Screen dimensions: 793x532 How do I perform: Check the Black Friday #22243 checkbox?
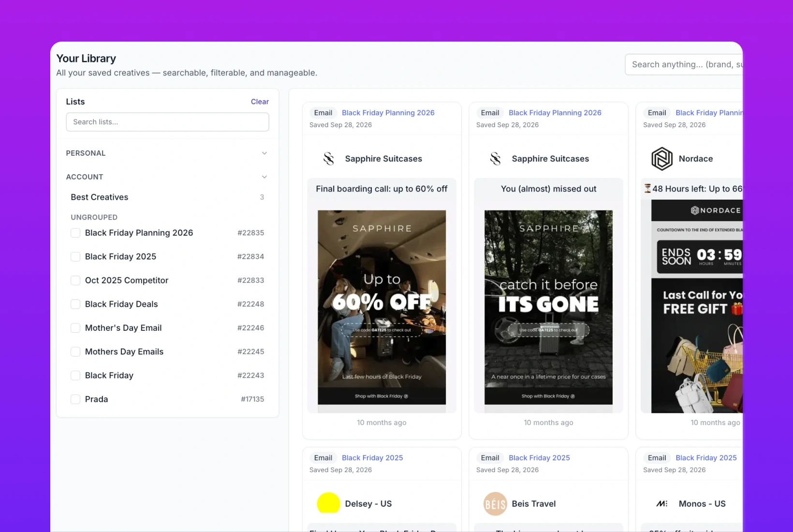click(75, 375)
